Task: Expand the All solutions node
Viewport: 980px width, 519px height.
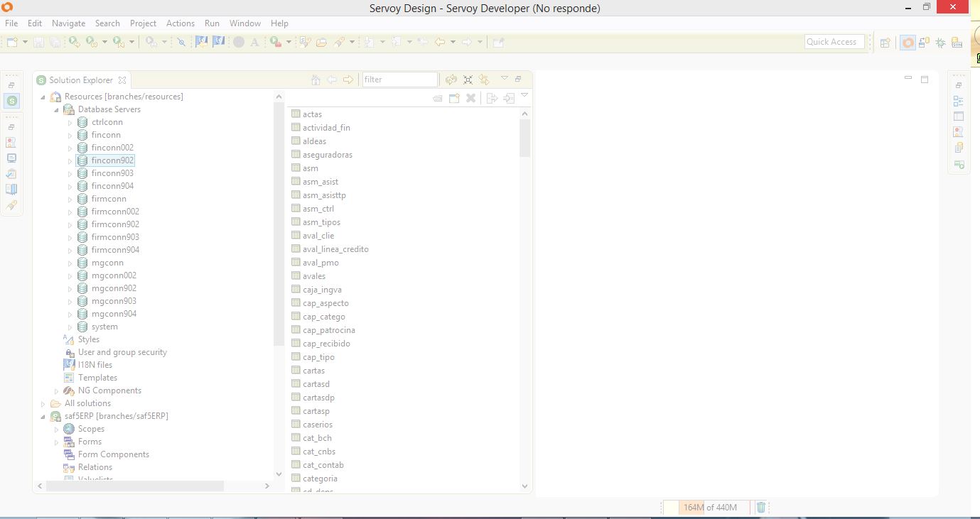Action: (x=43, y=404)
